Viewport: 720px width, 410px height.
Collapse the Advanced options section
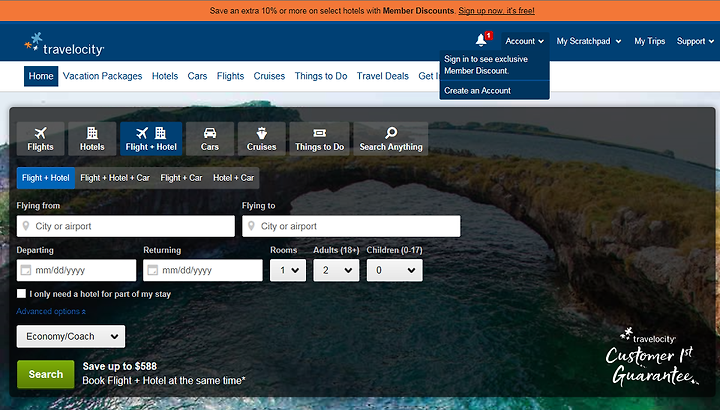click(x=51, y=311)
